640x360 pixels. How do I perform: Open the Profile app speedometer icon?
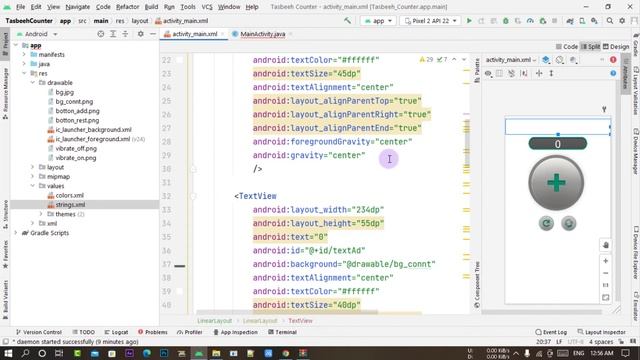point(530,20)
